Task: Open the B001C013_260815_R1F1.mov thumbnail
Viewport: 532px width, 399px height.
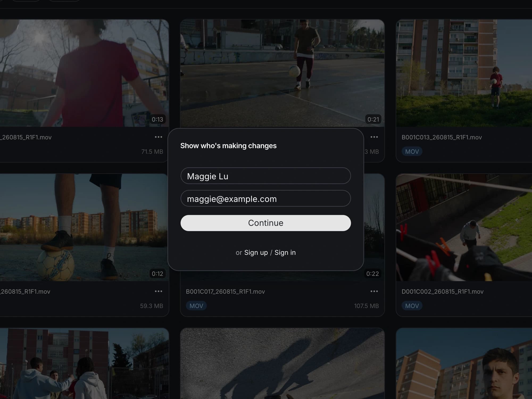Action: click(x=464, y=73)
